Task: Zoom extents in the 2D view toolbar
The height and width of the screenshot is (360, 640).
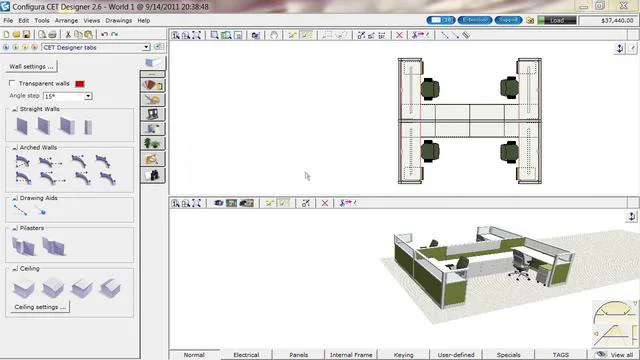Action: [x=196, y=36]
